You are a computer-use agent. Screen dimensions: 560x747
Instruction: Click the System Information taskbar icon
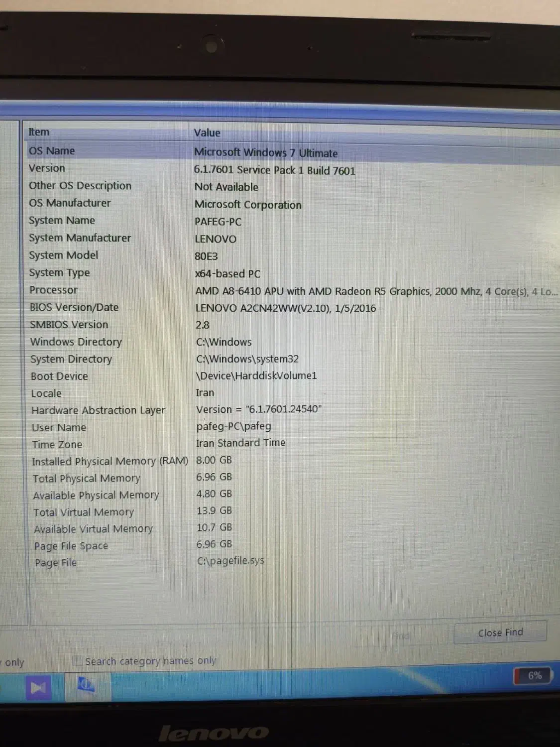tap(86, 685)
